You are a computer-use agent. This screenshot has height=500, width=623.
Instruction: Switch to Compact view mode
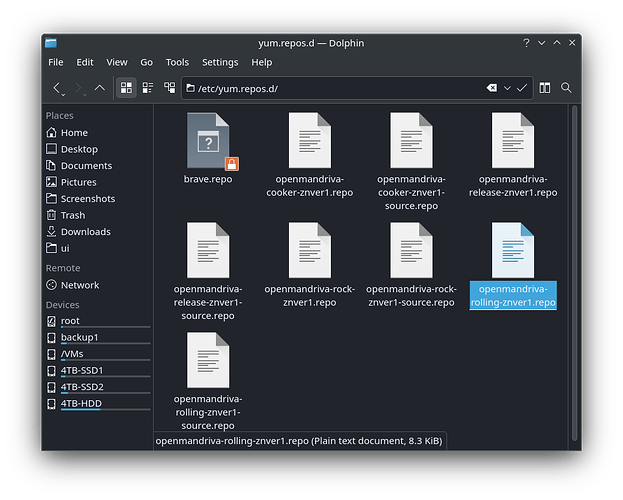[148, 88]
